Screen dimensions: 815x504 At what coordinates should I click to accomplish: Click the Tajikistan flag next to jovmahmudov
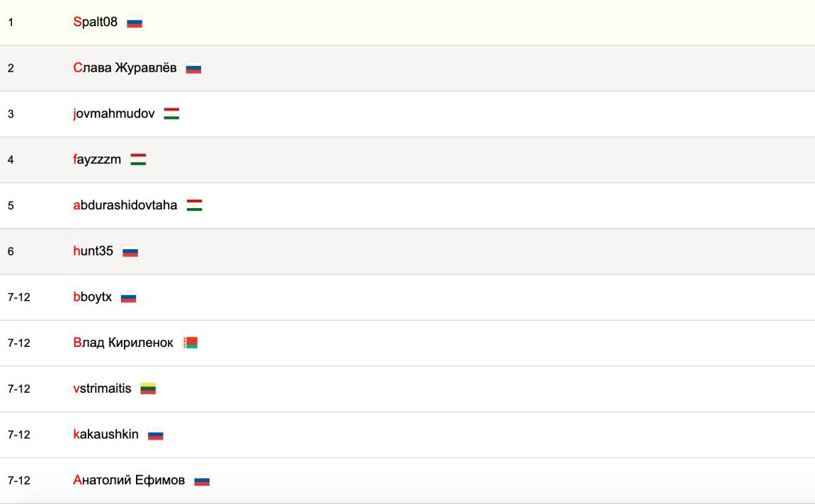coord(171,114)
